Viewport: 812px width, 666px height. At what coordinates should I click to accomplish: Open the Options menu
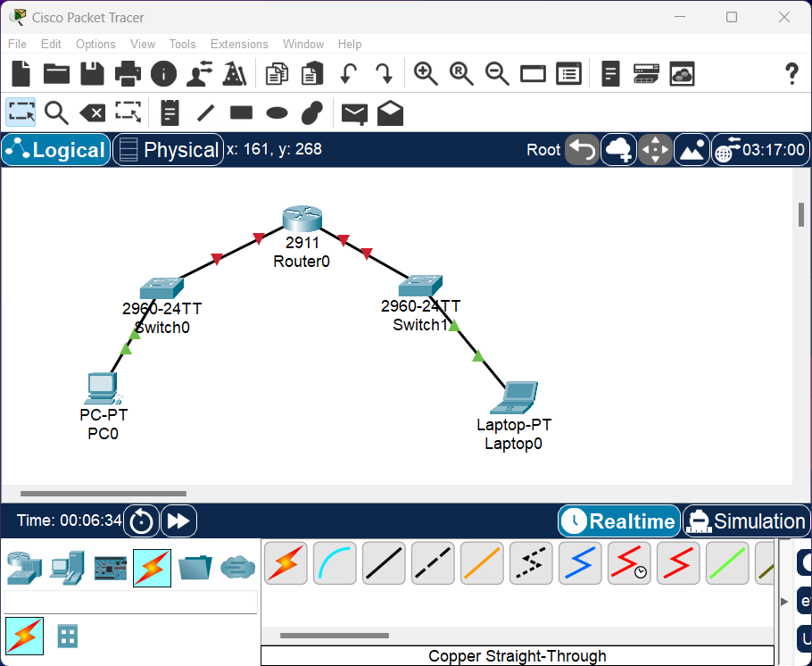coord(95,44)
